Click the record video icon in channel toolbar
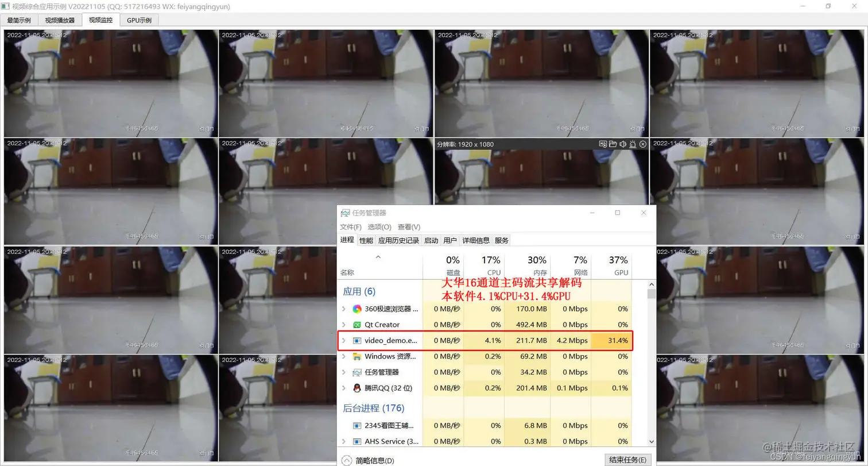The width and height of the screenshot is (868, 466). 603,144
